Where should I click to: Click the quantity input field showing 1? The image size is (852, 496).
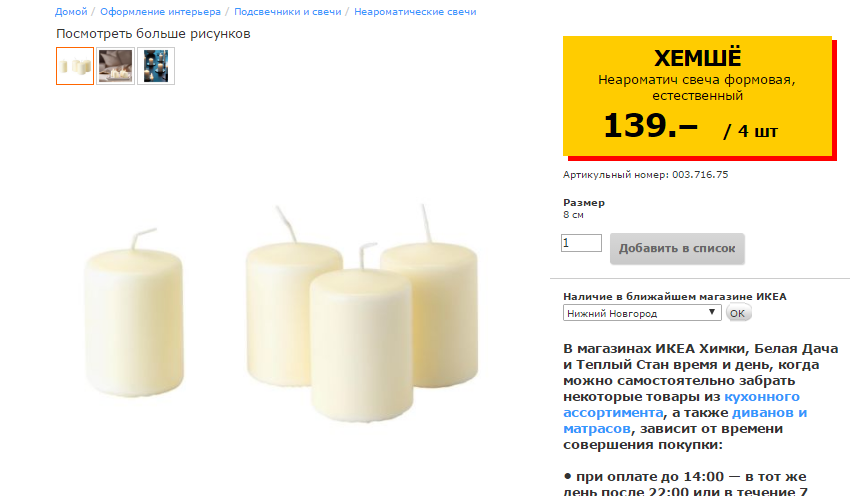(581, 243)
